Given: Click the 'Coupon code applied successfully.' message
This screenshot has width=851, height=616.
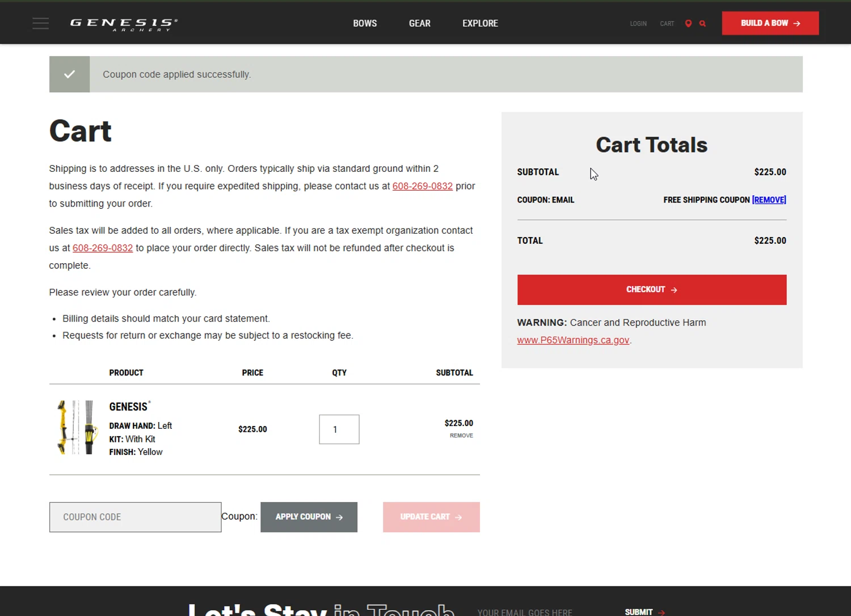Looking at the screenshot, I should 177,74.
